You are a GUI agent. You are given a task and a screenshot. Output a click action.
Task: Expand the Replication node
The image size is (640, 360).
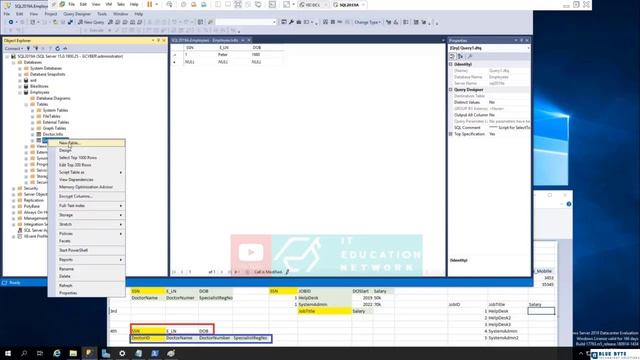tap(13, 200)
